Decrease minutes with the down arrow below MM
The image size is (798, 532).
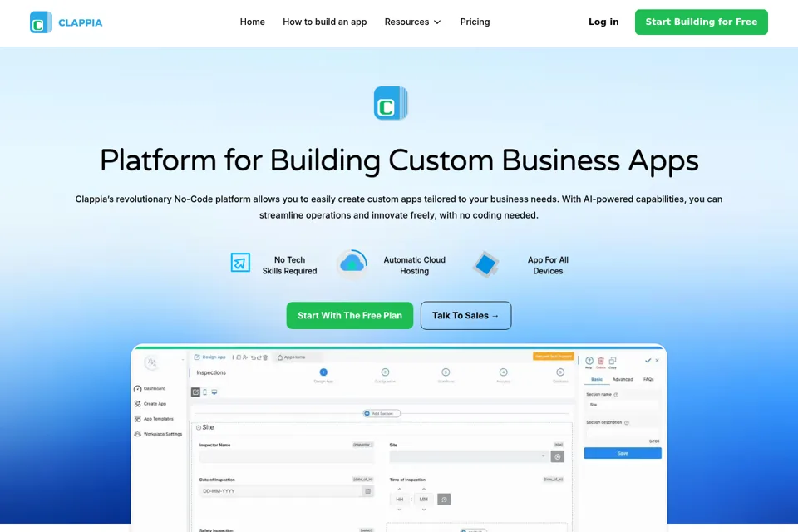click(423, 510)
